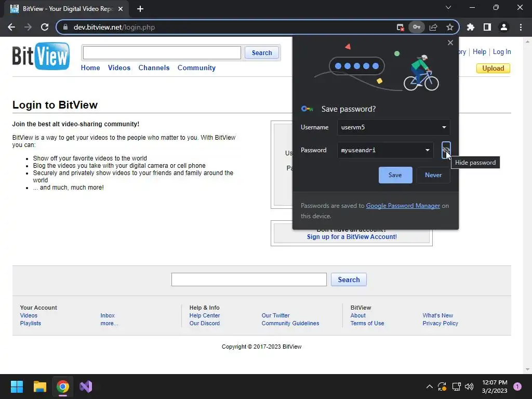Image resolution: width=532 pixels, height=399 pixels.
Task: Click the yellow Upload button
Action: point(493,68)
